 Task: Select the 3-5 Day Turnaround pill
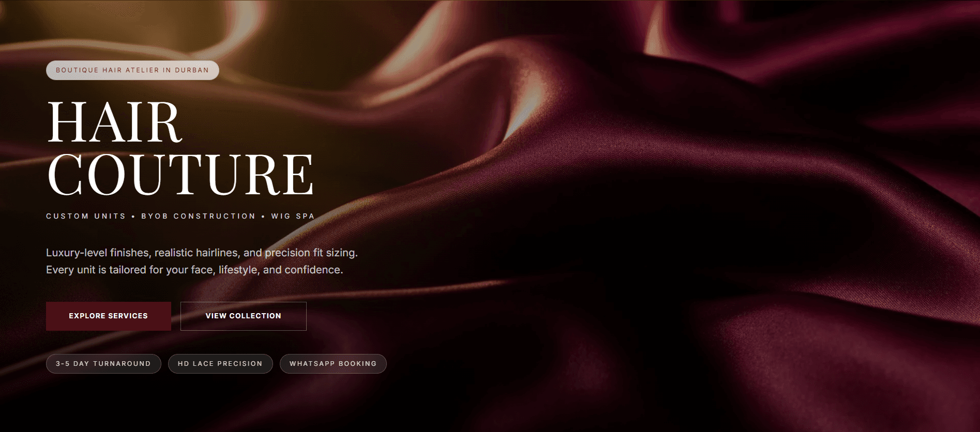tap(103, 363)
